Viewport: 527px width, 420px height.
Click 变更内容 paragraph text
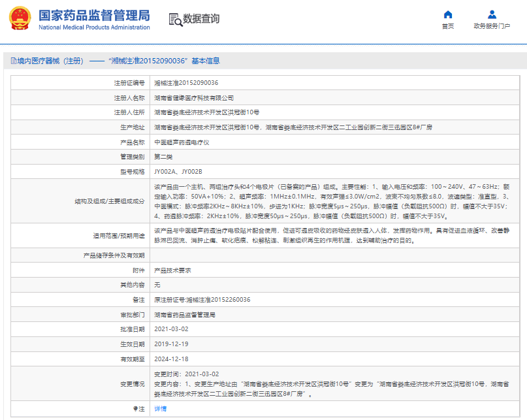(x=332, y=389)
